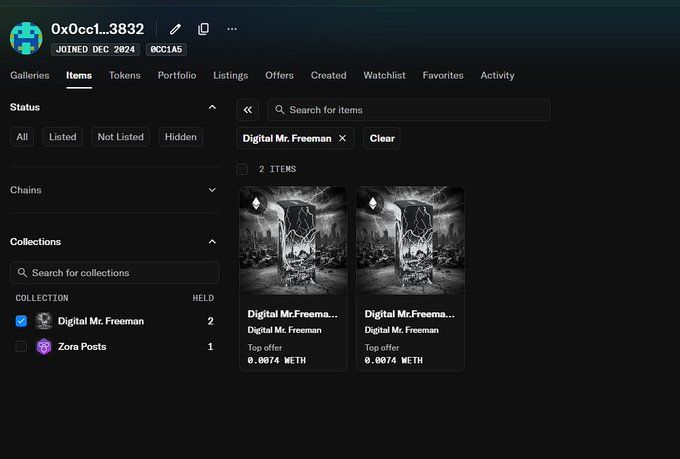Go to the Watchlist tab
This screenshot has height=459, width=680.
point(384,75)
